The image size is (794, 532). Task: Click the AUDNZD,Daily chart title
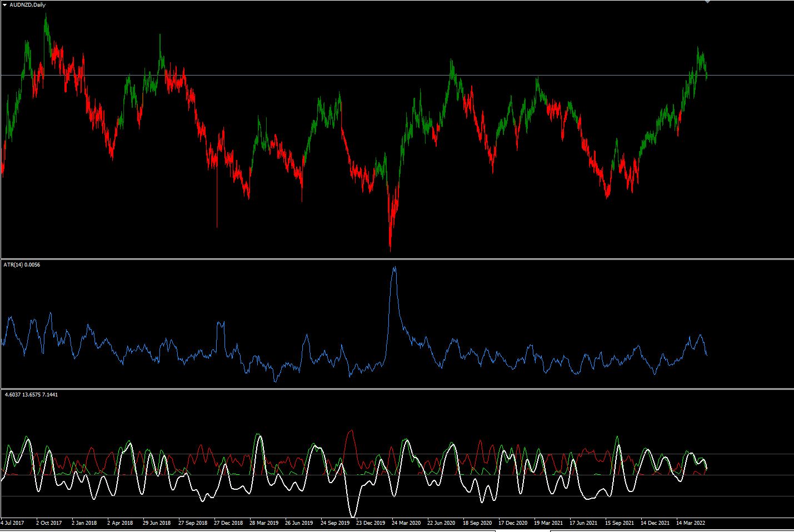28,5
